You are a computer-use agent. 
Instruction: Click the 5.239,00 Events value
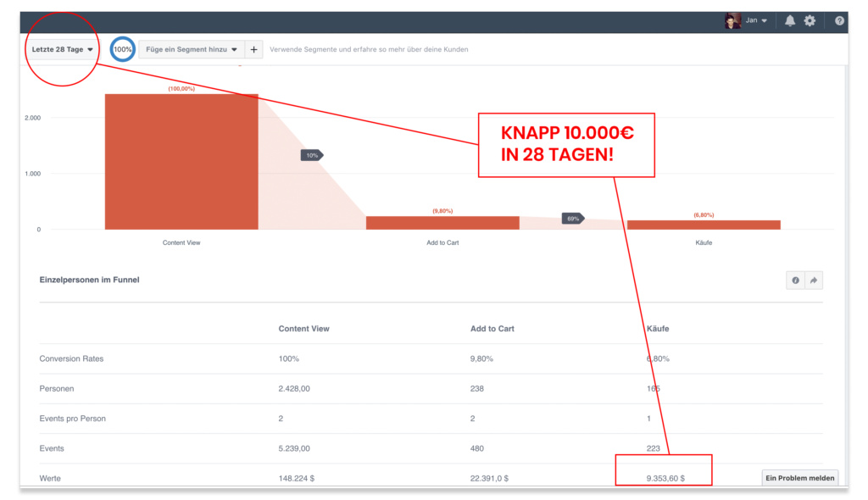click(x=294, y=448)
